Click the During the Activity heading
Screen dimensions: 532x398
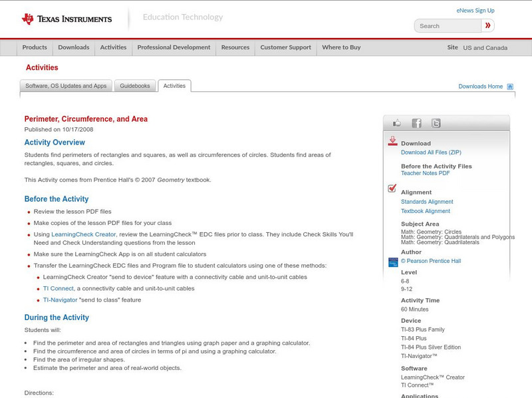point(57,317)
